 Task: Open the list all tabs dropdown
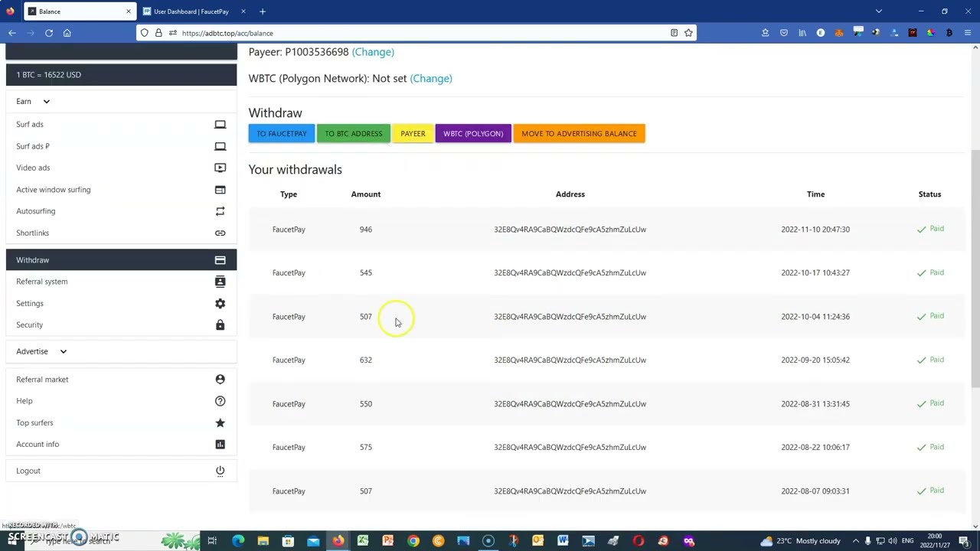879,11
